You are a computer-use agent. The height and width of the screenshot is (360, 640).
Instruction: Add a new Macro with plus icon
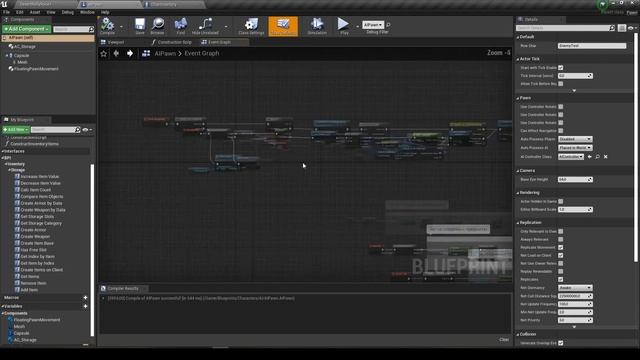tap(85, 298)
